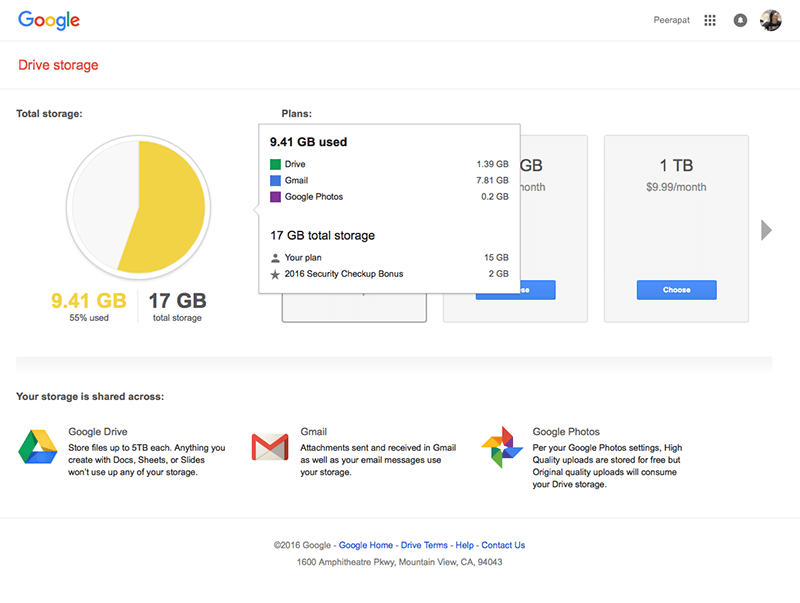
Task: Open the account profile picture
Action: (x=770, y=20)
